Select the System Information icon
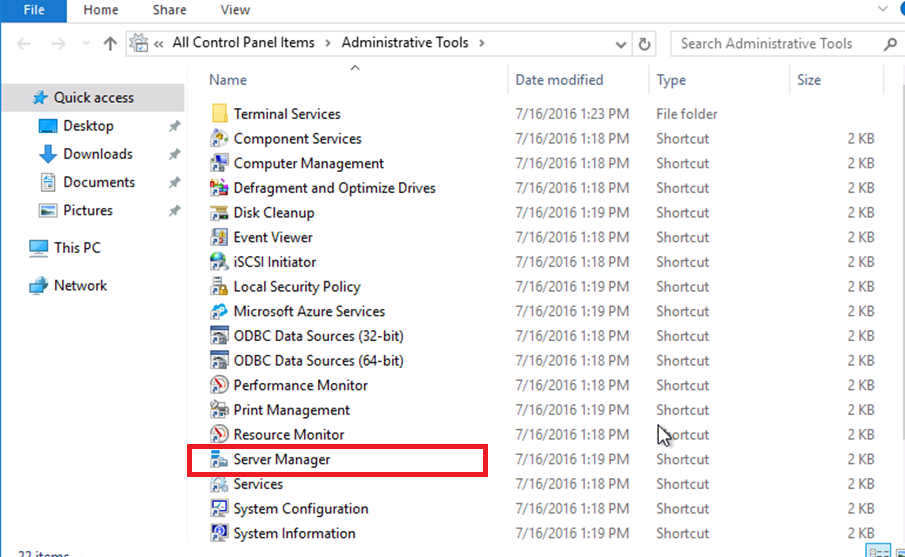 click(219, 533)
